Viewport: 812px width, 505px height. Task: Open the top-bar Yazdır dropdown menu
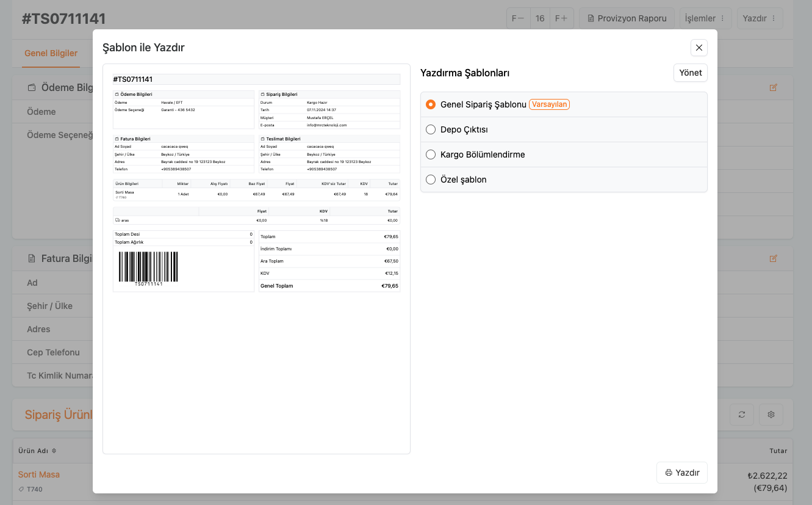(760, 18)
